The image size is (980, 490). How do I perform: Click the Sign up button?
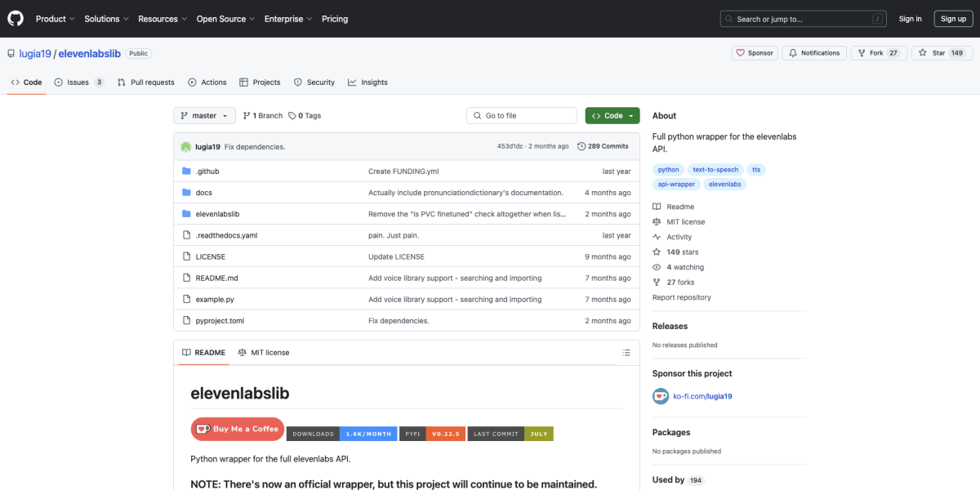pos(952,19)
